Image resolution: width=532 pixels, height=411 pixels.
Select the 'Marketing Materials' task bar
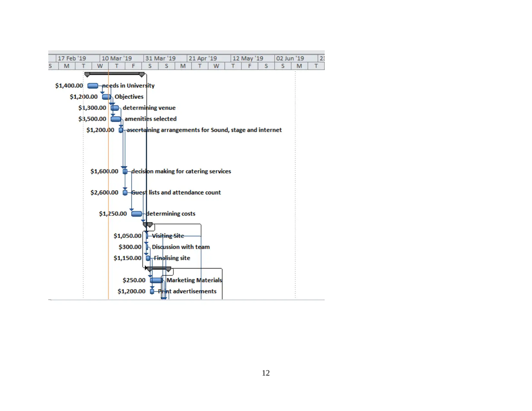click(x=157, y=280)
